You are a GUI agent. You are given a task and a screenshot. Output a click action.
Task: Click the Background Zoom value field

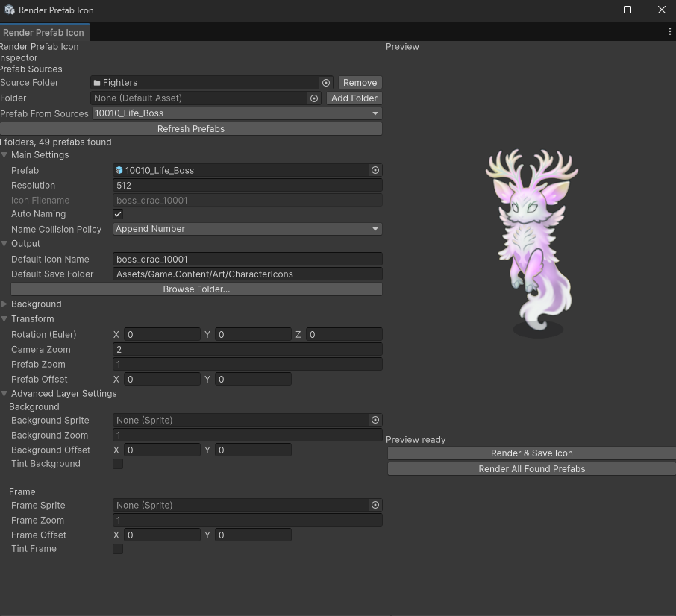248,435
